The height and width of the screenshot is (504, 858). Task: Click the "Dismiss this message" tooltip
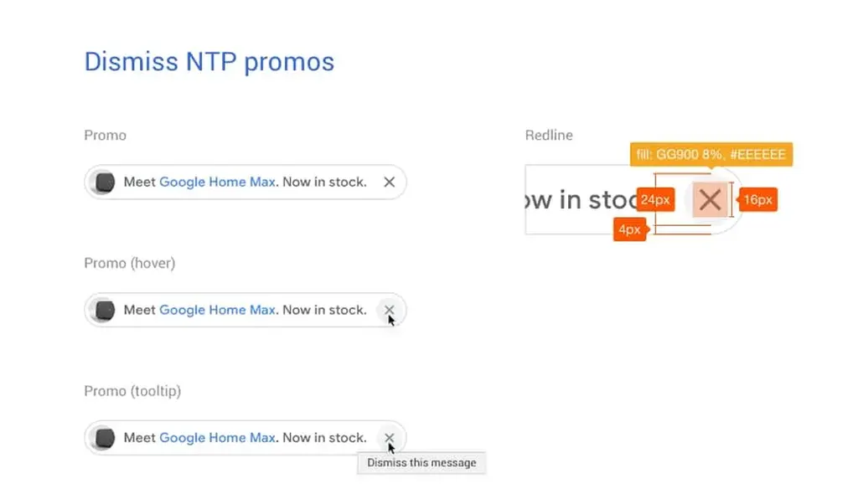(x=421, y=462)
